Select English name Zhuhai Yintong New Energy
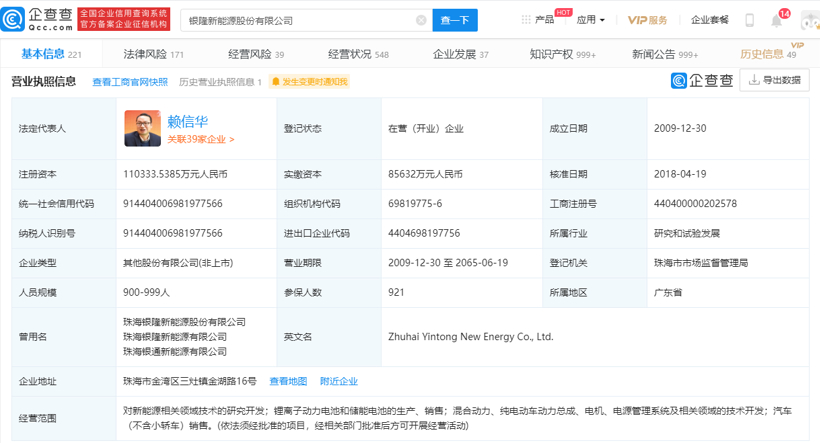Screen dimensions: 820x443 click(470, 337)
